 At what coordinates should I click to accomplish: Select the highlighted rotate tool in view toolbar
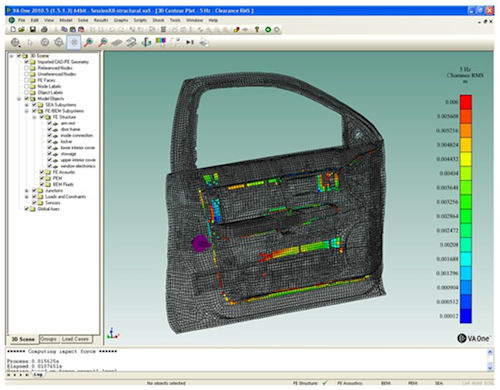pyautogui.click(x=74, y=42)
